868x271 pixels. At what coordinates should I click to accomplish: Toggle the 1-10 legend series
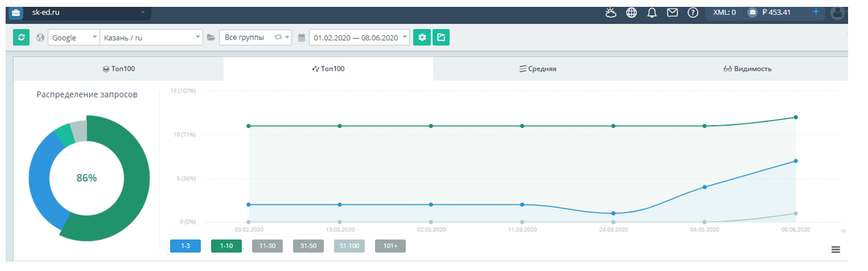(226, 246)
